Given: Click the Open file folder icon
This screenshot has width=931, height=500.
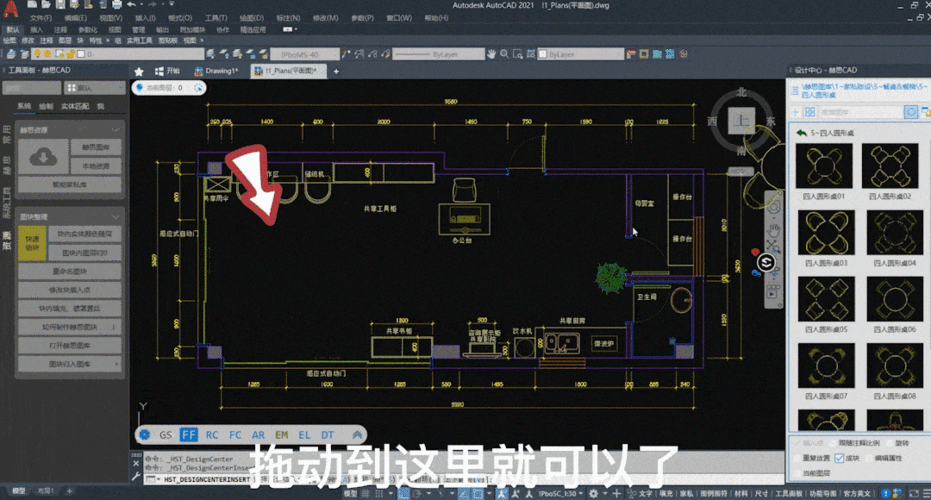Looking at the screenshot, I should [46, 5].
